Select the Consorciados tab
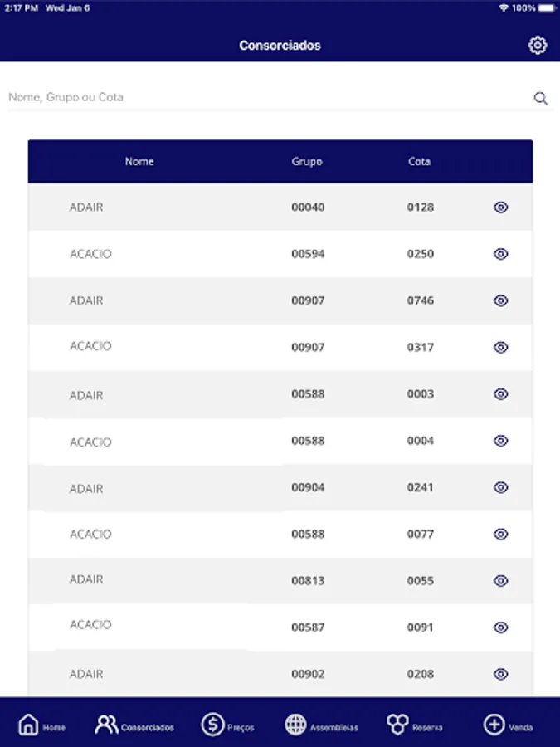560x747 pixels. pos(134,725)
